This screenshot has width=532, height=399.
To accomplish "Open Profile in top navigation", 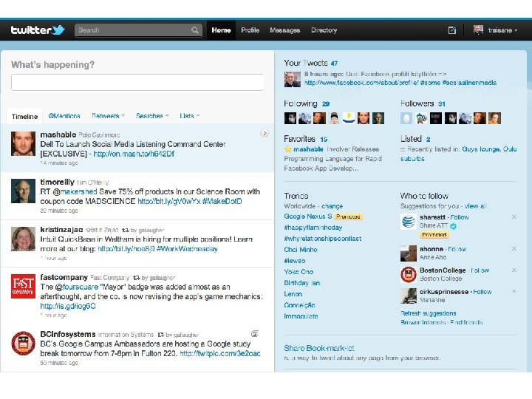I will 250,30.
